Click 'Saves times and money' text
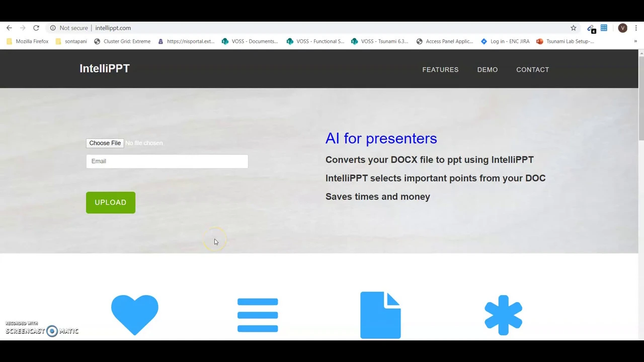 click(378, 197)
